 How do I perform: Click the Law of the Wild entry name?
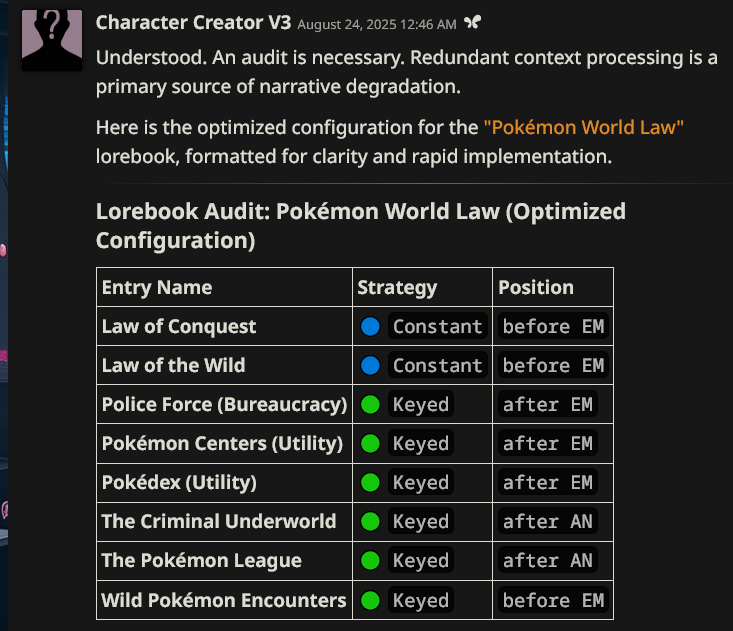click(x=173, y=365)
